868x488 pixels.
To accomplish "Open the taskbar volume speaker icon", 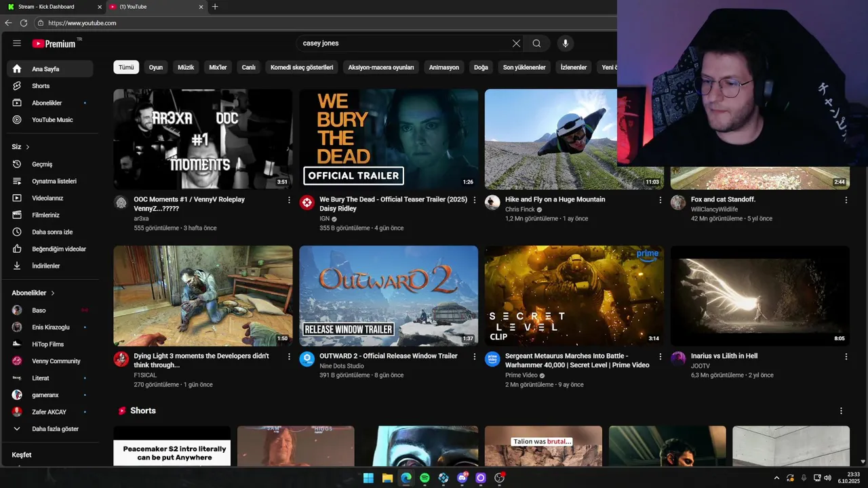I will [x=827, y=478].
